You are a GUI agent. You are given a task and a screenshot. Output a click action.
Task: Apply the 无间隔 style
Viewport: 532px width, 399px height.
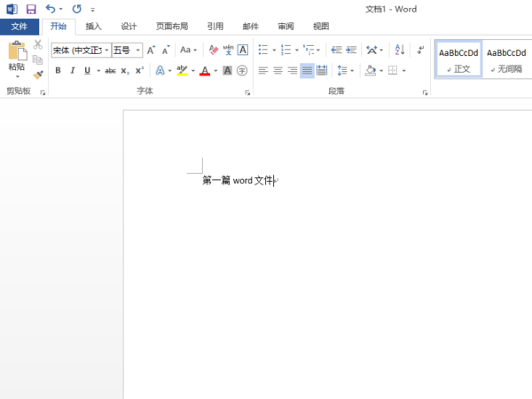[506, 59]
